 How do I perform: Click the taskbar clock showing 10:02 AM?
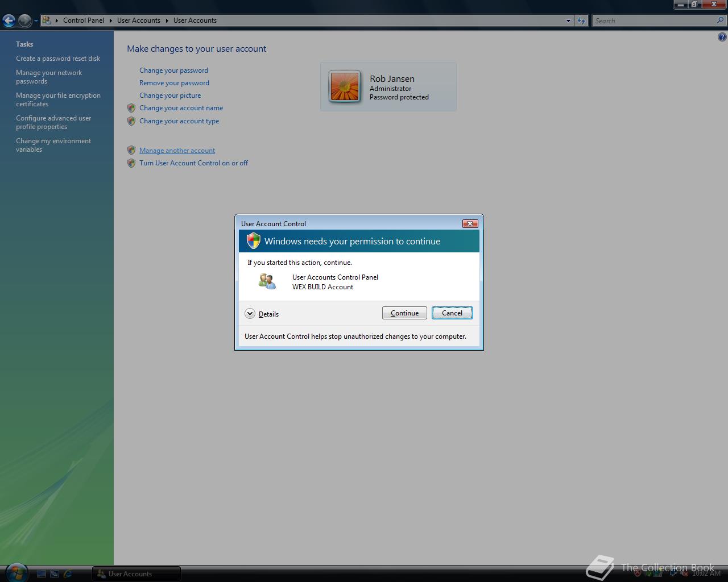click(x=706, y=573)
